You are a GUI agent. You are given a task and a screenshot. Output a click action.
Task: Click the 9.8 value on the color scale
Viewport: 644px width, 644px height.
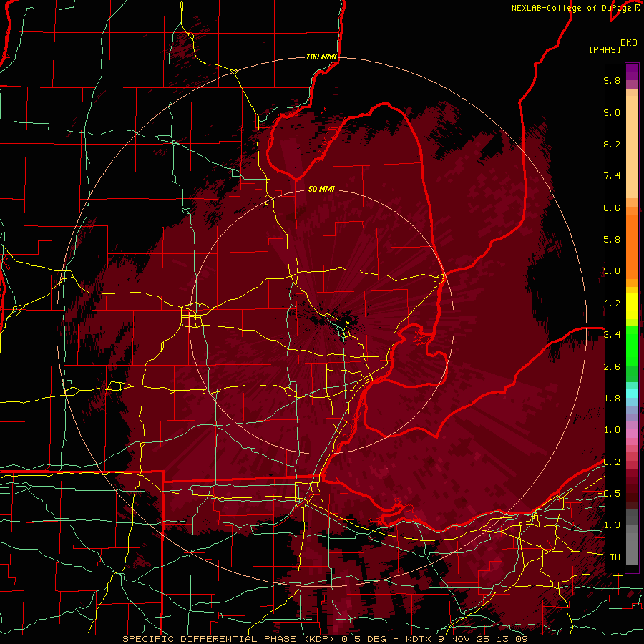(x=612, y=80)
